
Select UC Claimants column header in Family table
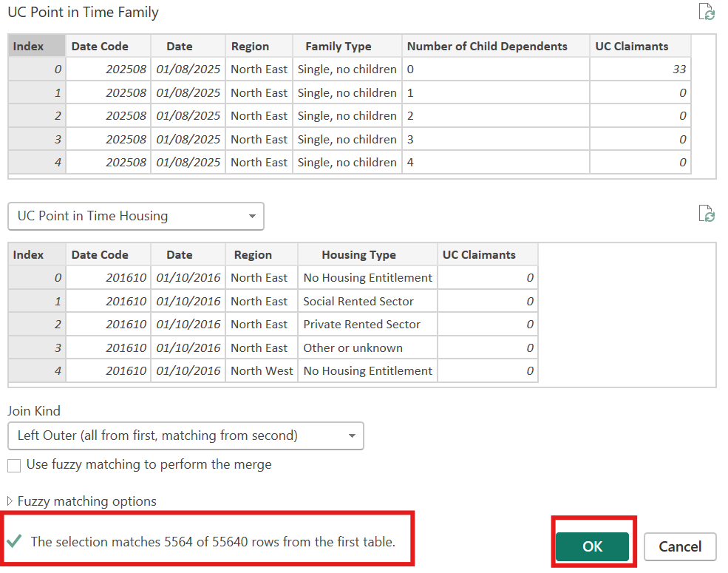[x=640, y=46]
